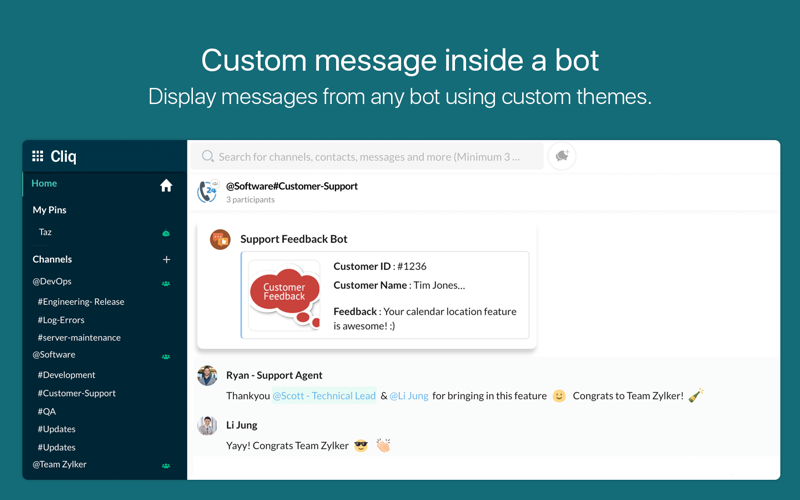Click the champagne bottle emoji
The image size is (800, 500).
(696, 395)
